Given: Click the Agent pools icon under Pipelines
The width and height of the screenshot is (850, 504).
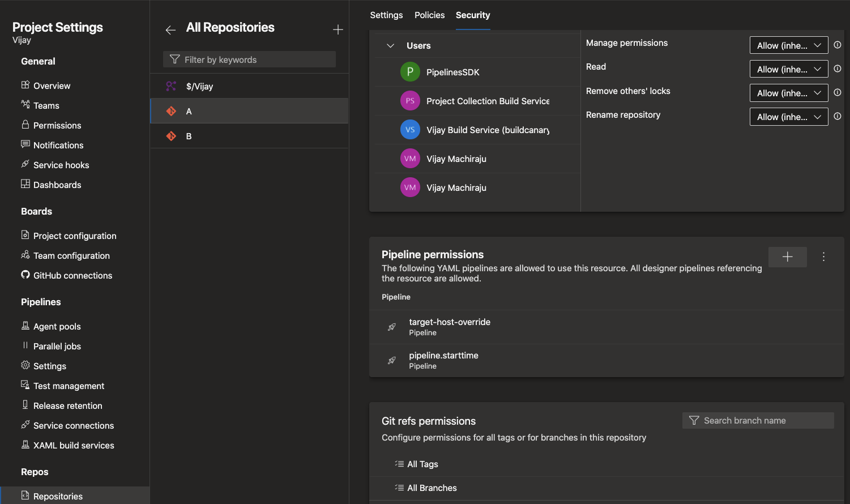Looking at the screenshot, I should (25, 326).
